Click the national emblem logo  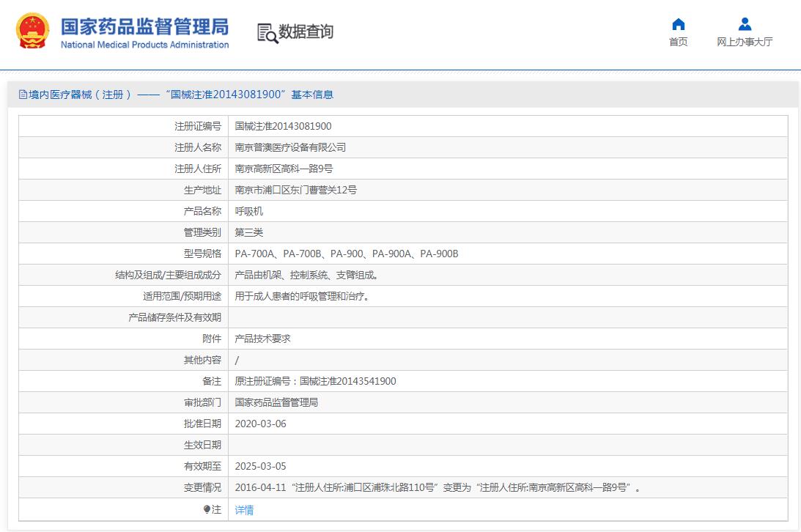[33, 32]
